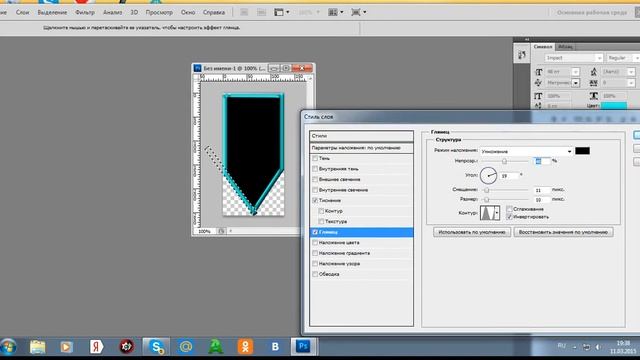The image size is (640, 360).
Task: Click Использовать по умолчанию button
Action: [472, 232]
